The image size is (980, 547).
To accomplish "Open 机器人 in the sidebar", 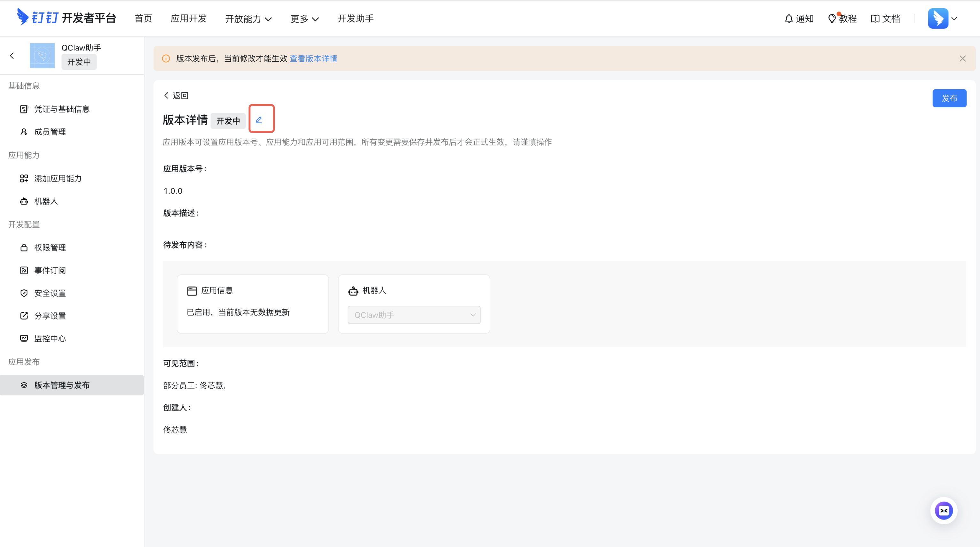I will (x=46, y=201).
